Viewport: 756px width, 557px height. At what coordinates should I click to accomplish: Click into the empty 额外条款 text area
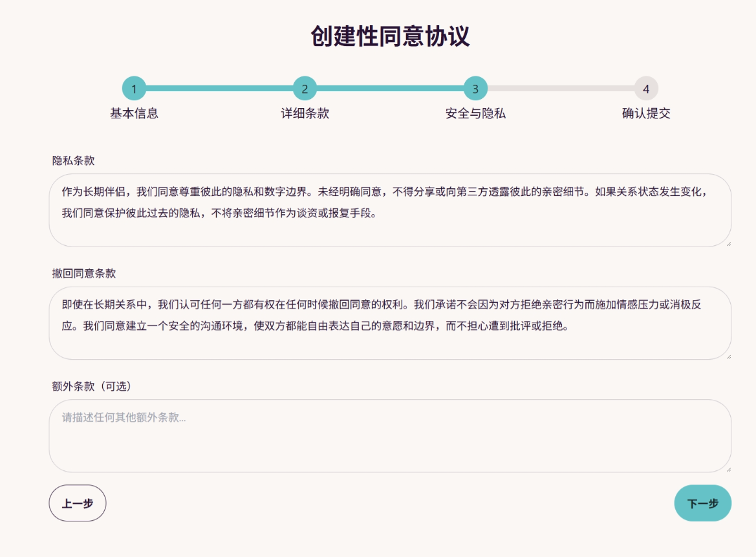(x=389, y=435)
